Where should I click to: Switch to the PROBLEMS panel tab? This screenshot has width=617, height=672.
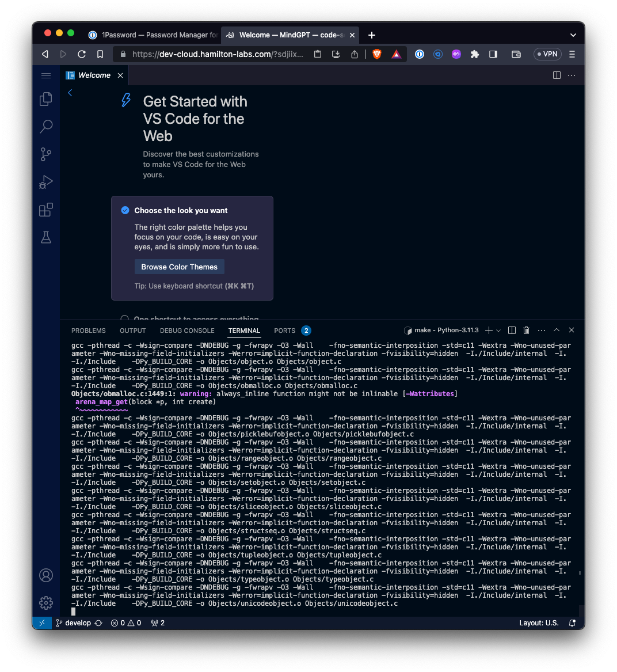click(89, 331)
